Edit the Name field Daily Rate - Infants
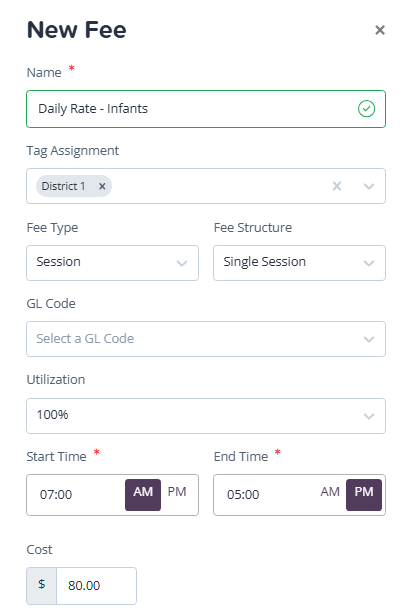 206,109
